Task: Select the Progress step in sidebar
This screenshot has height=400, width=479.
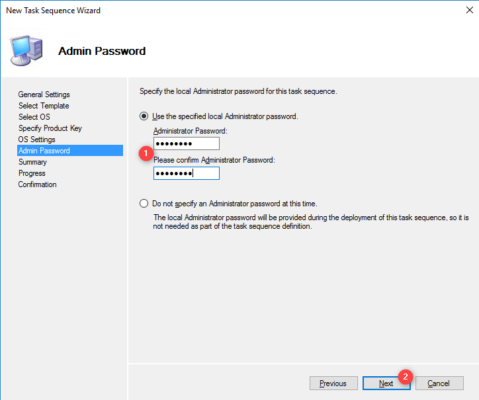Action: [x=32, y=173]
